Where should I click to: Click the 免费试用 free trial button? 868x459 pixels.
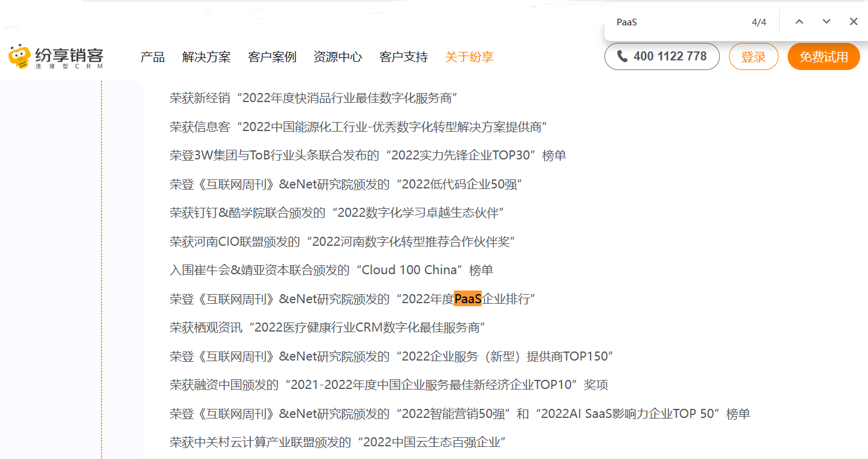point(823,57)
